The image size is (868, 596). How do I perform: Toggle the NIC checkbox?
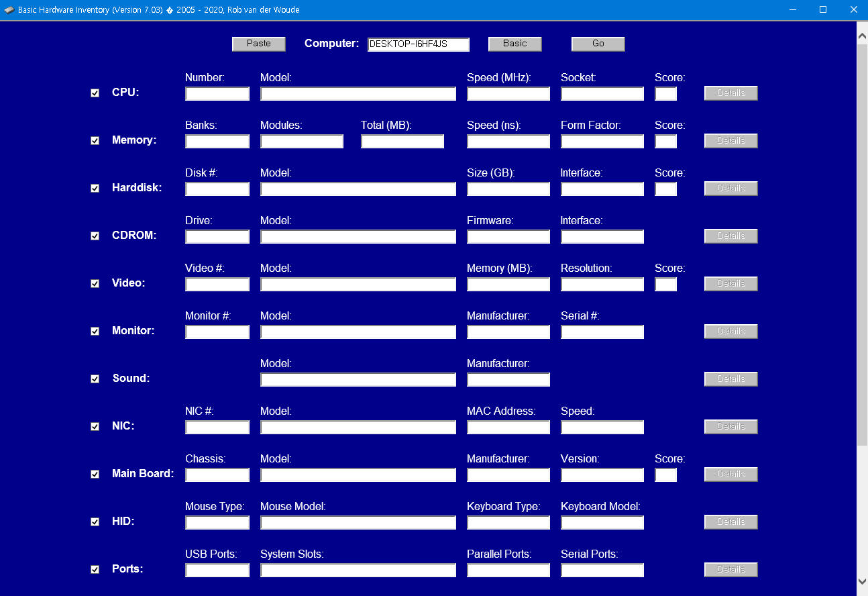click(95, 427)
